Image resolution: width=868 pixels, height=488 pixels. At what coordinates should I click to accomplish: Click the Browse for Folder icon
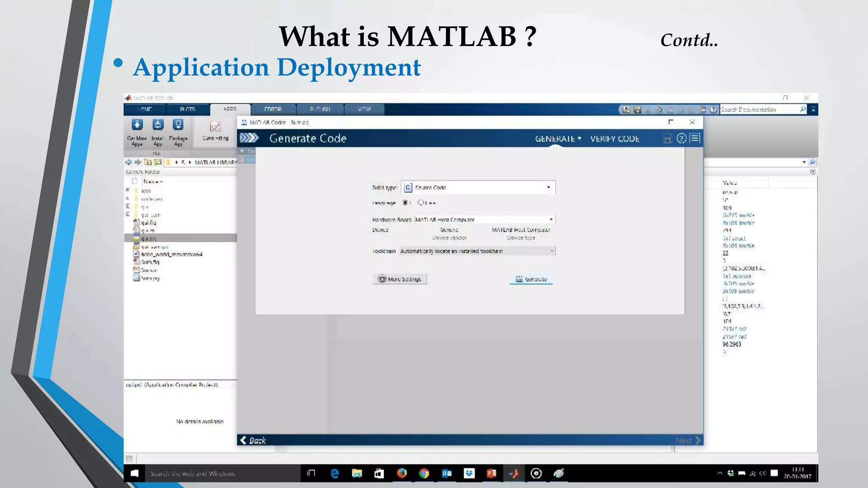[158, 162]
